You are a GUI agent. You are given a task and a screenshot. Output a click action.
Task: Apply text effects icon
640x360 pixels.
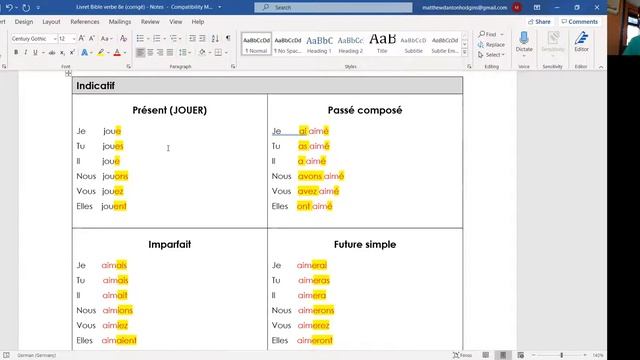84,52
